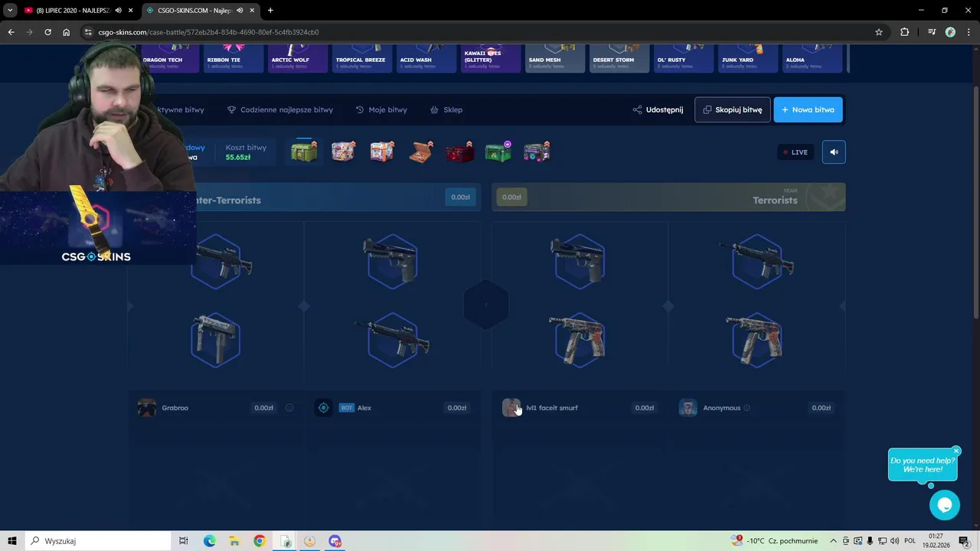
Task: Select the last pink-gray case icon
Action: click(537, 152)
